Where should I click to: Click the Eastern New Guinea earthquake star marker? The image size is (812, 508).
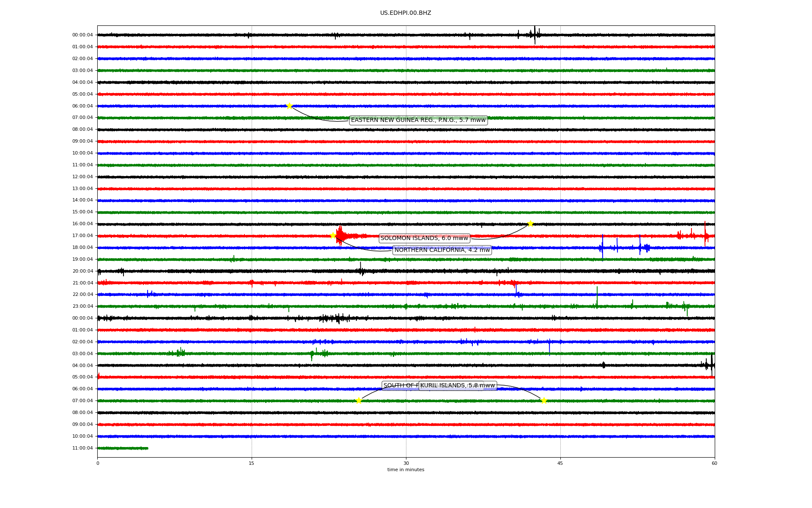click(289, 106)
